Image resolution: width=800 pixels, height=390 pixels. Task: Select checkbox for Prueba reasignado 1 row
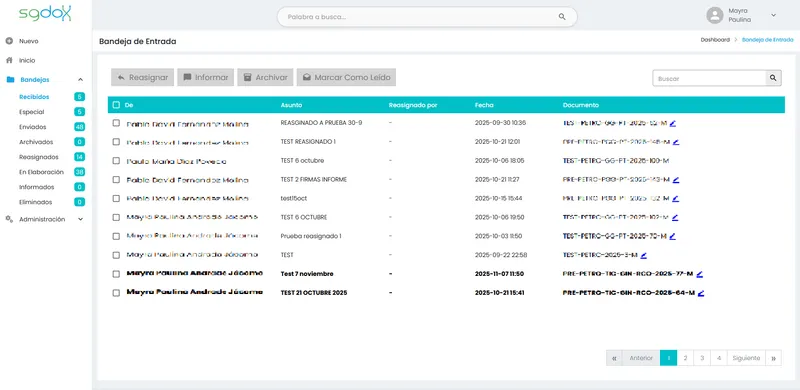(x=116, y=236)
